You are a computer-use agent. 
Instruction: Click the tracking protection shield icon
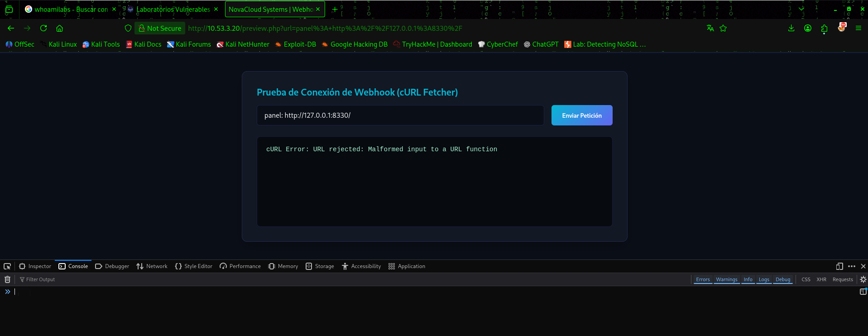pyautogui.click(x=128, y=28)
